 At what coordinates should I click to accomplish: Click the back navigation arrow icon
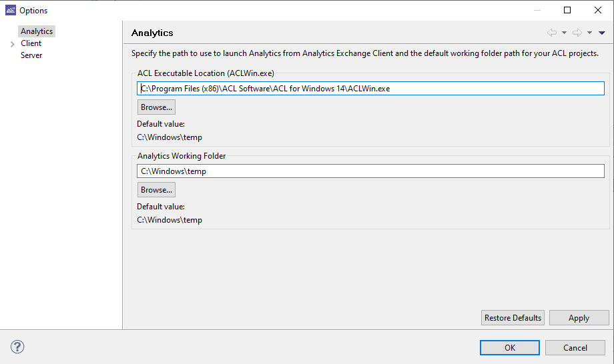click(x=552, y=33)
